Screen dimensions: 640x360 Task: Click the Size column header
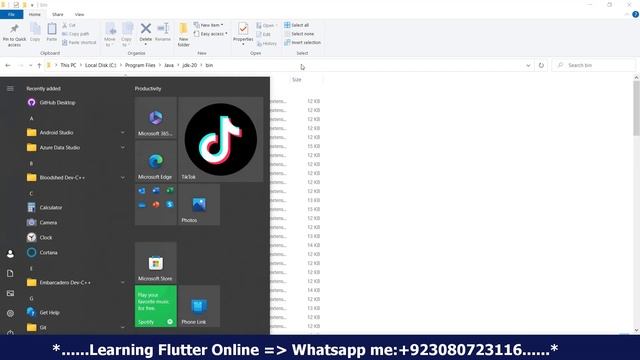coord(297,80)
